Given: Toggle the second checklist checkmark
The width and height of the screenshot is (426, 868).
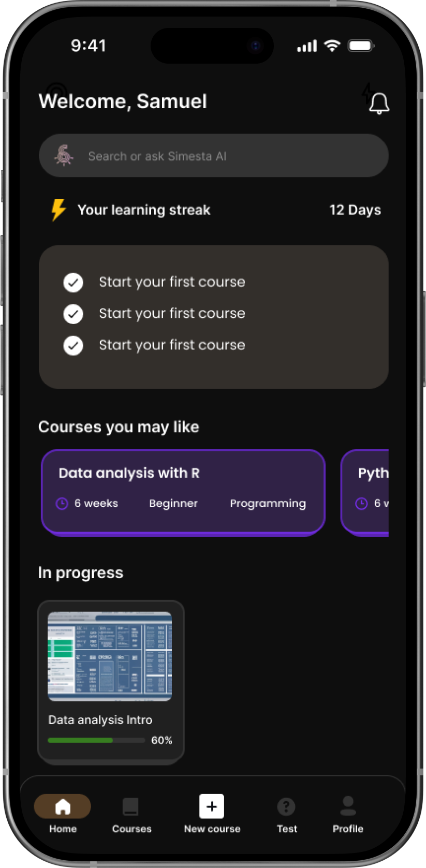Looking at the screenshot, I should [x=74, y=314].
